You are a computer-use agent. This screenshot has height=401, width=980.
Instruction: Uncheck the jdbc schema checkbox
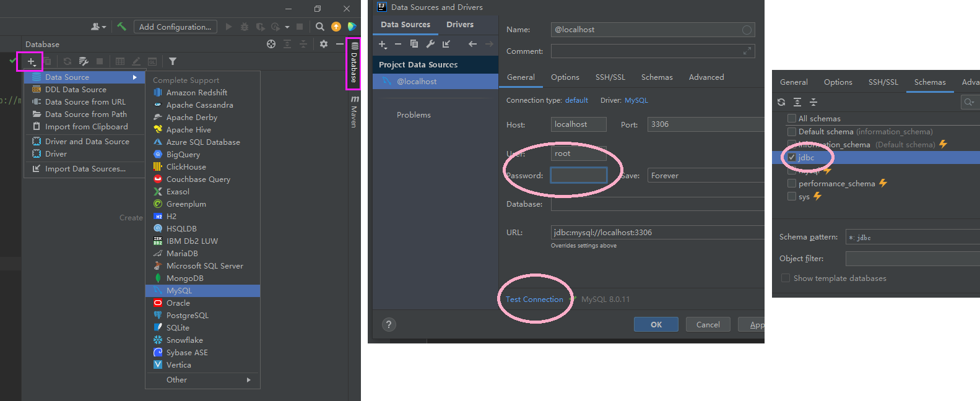[791, 157]
